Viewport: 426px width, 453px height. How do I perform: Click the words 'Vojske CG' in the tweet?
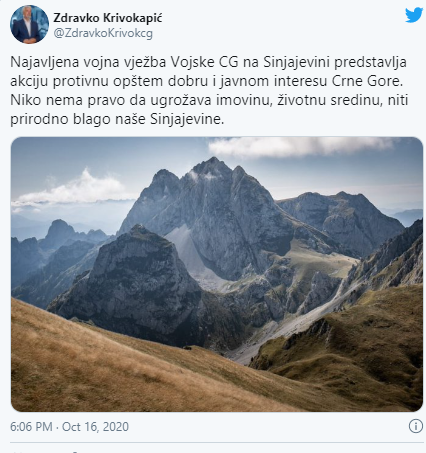[204, 62]
